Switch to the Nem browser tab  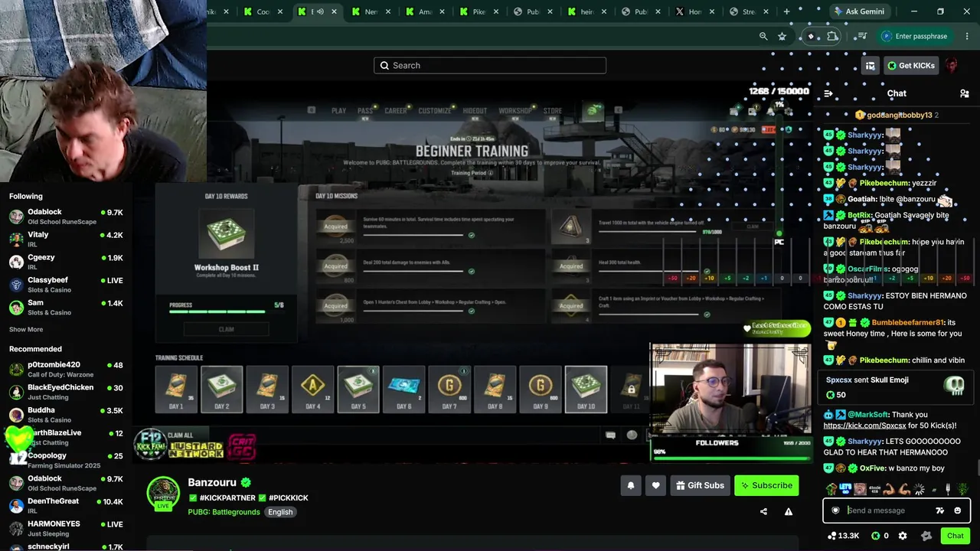point(371,11)
